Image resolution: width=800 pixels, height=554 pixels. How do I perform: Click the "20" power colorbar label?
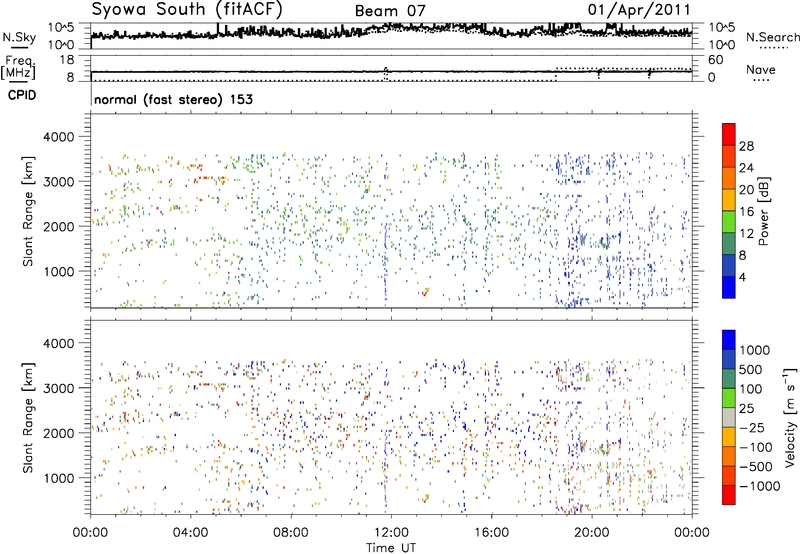tap(746, 190)
